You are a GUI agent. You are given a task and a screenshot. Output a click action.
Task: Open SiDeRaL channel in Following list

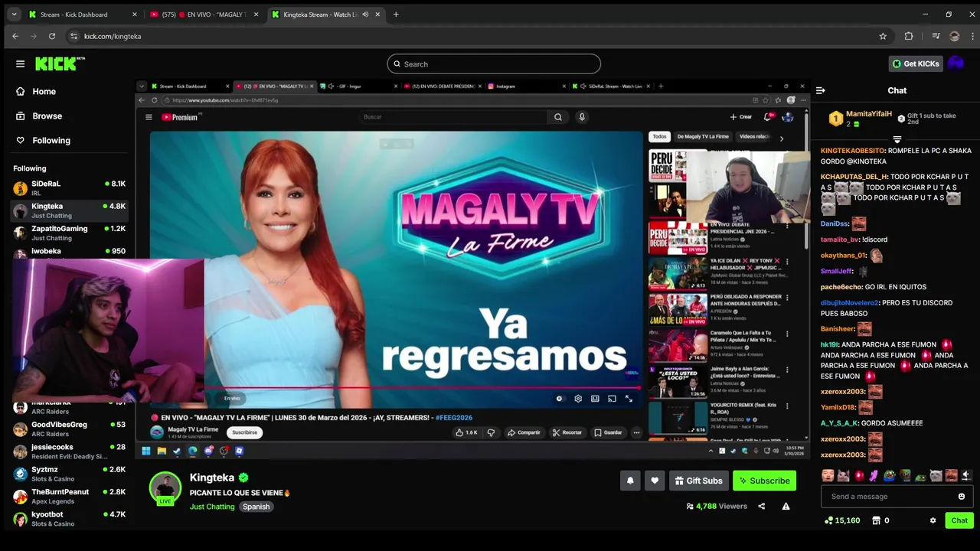[70, 188]
